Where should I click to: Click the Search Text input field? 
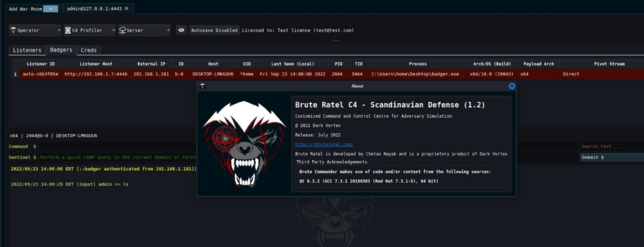tap(612, 147)
